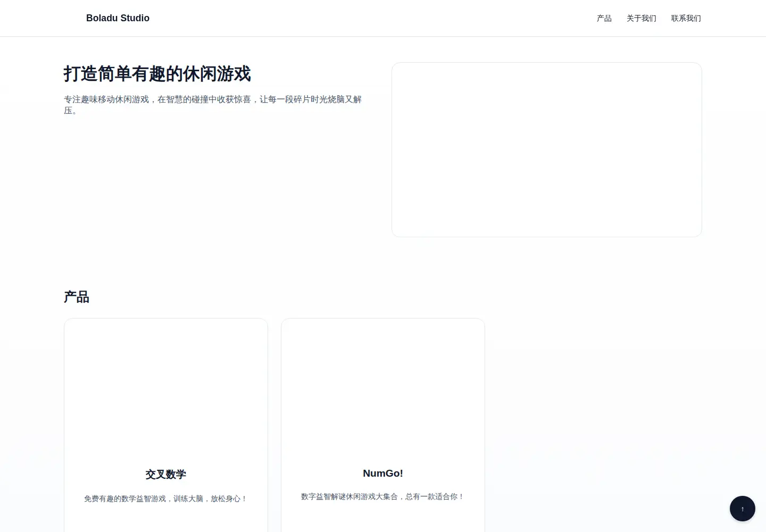Click the scroll-to-top arrow button
The width and height of the screenshot is (766, 532).
(743, 509)
